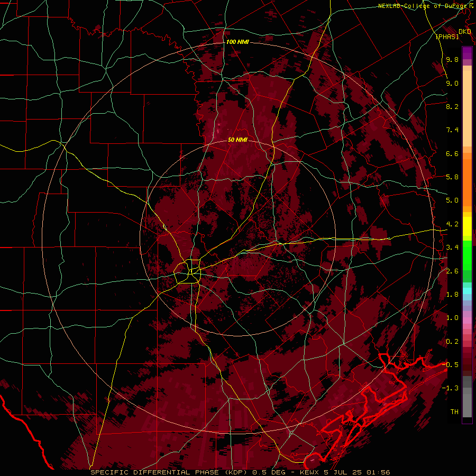Click the 1.0 legend value

click(452, 318)
